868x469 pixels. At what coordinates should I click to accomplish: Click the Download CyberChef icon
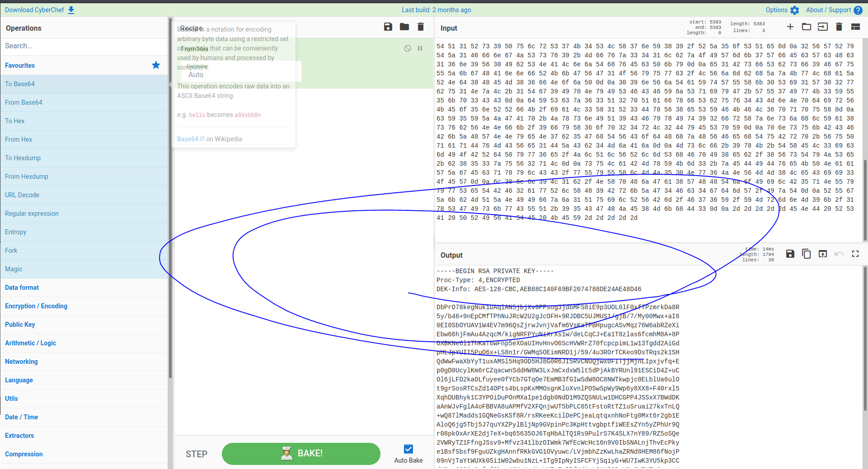click(71, 10)
